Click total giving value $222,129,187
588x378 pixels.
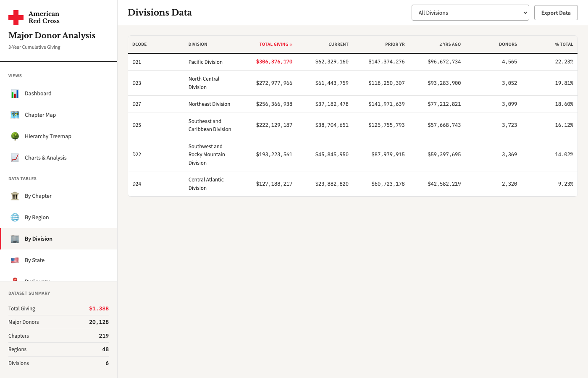click(x=274, y=125)
